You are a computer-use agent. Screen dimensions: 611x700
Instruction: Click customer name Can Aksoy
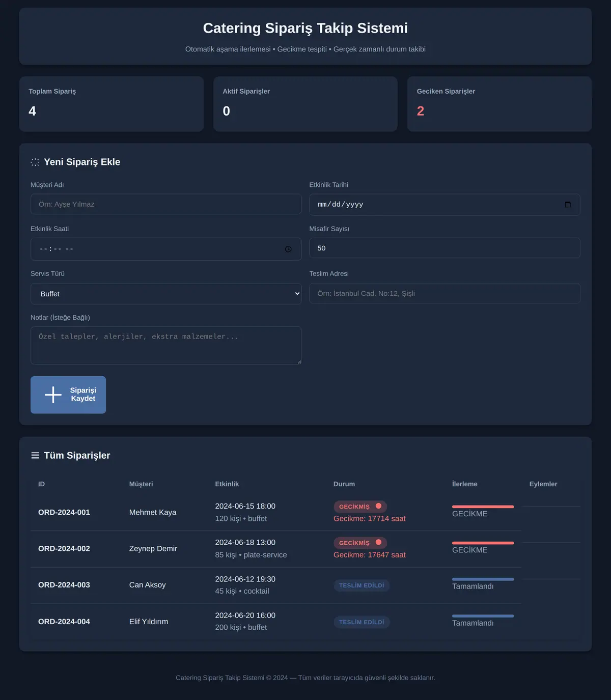point(148,585)
